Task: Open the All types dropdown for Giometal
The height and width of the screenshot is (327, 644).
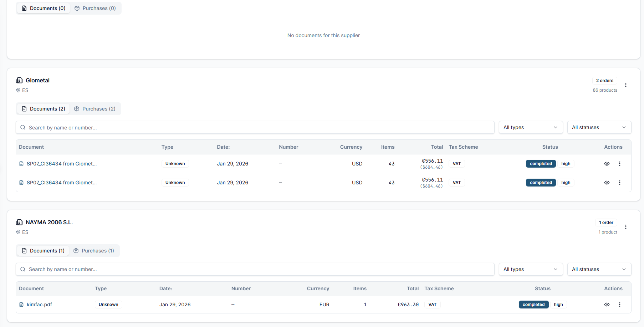Action: [x=531, y=127]
